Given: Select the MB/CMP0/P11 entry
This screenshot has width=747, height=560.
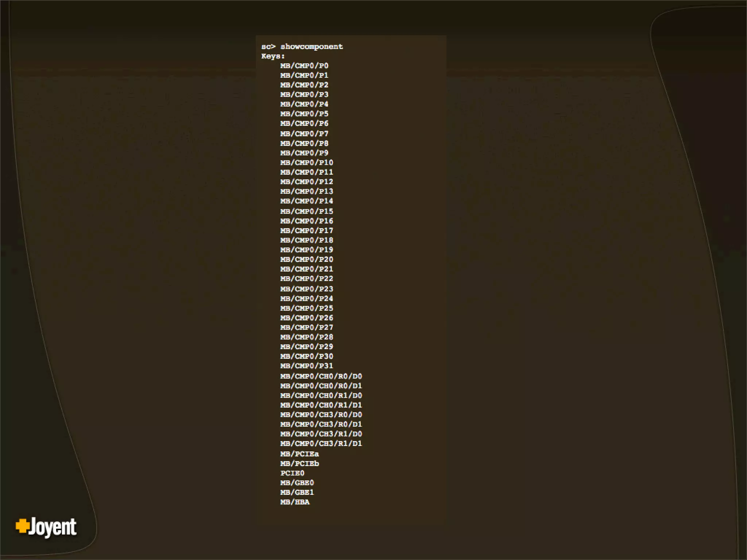Looking at the screenshot, I should pyautogui.click(x=307, y=172).
